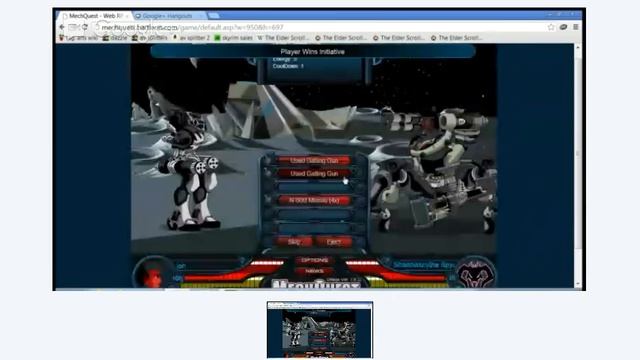Bookmark this page with the star
This screenshot has height=360, width=640.
click(x=551, y=27)
